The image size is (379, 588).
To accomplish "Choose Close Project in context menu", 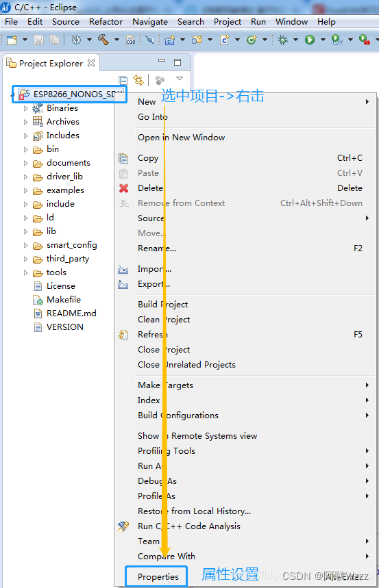I will 245,350.
